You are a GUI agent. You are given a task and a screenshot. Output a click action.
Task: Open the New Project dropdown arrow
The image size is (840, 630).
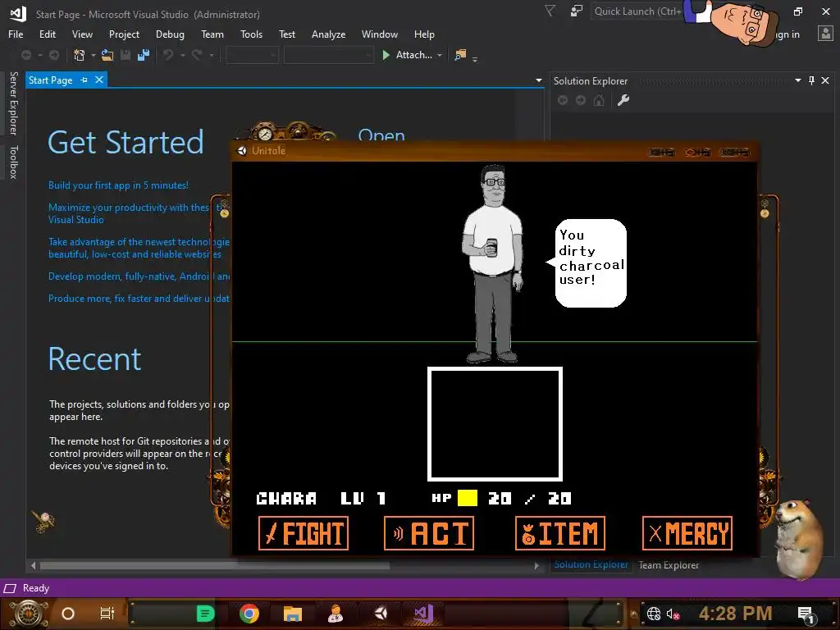(x=94, y=55)
